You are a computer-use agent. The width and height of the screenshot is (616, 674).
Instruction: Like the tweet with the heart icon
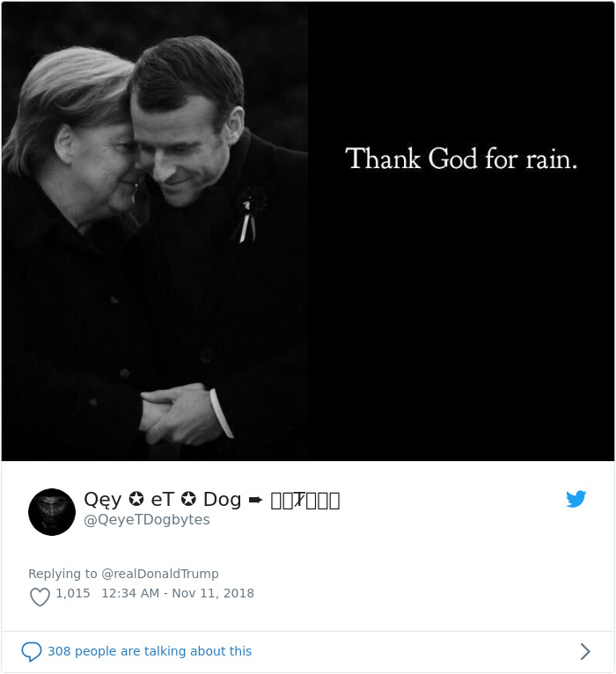tap(40, 597)
